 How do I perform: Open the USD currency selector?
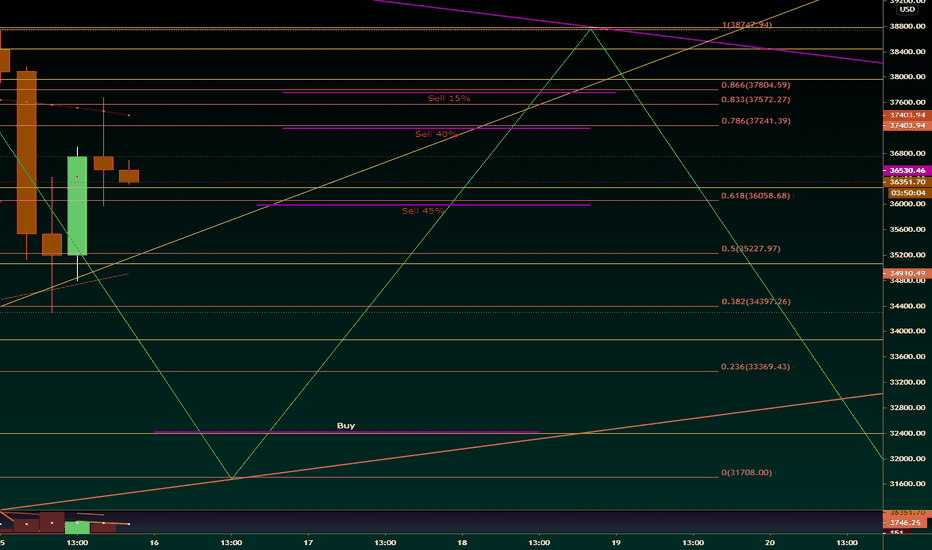click(x=907, y=10)
